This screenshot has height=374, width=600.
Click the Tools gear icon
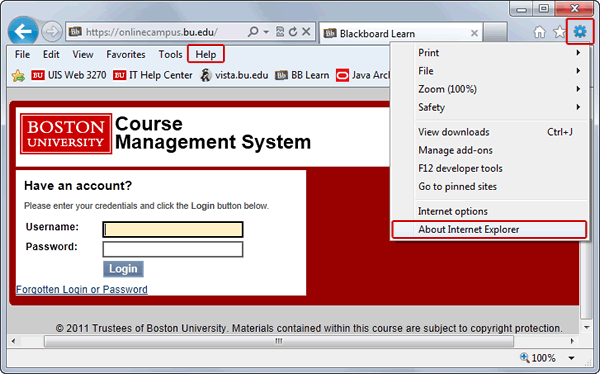pos(580,31)
